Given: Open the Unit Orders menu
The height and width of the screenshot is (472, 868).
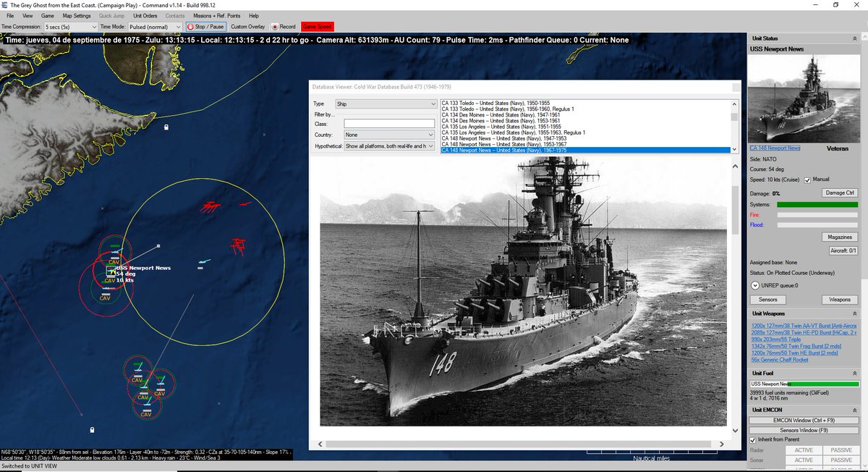Looking at the screenshot, I should (145, 15).
